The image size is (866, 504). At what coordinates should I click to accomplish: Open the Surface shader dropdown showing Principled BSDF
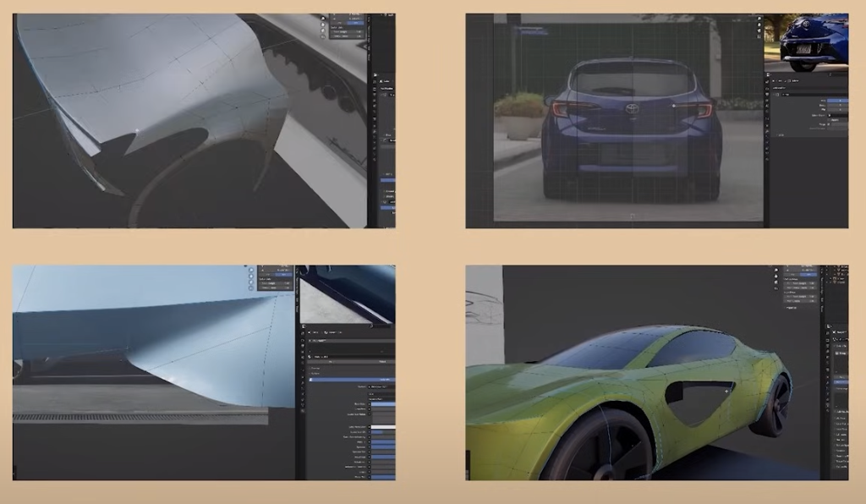381,387
